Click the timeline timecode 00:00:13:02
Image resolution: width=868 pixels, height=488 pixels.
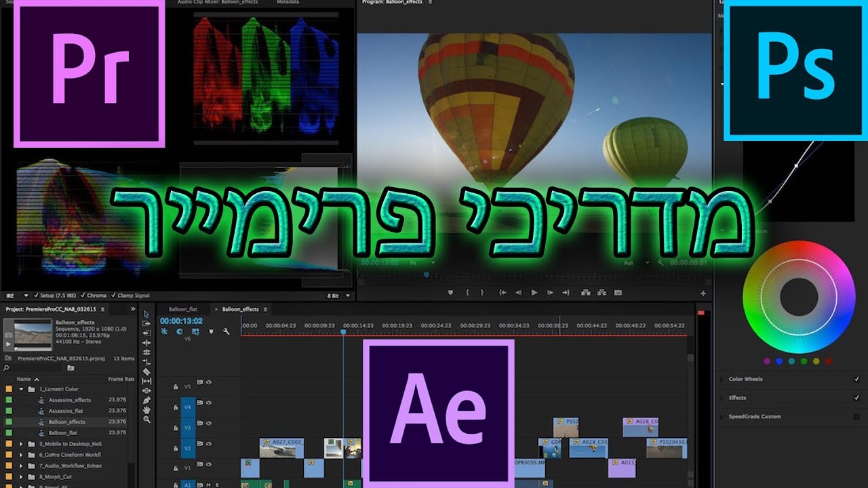click(x=181, y=321)
